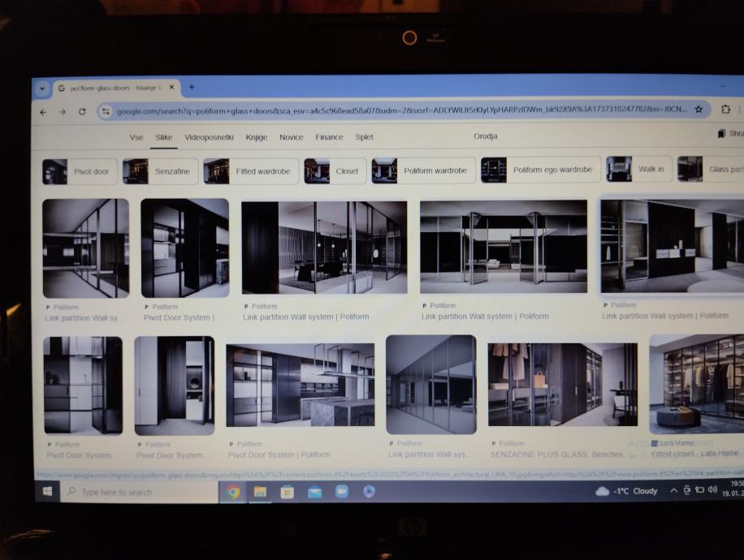The height and width of the screenshot is (560, 744).
Task: Reload the page with refresh icon
Action: 82,112
